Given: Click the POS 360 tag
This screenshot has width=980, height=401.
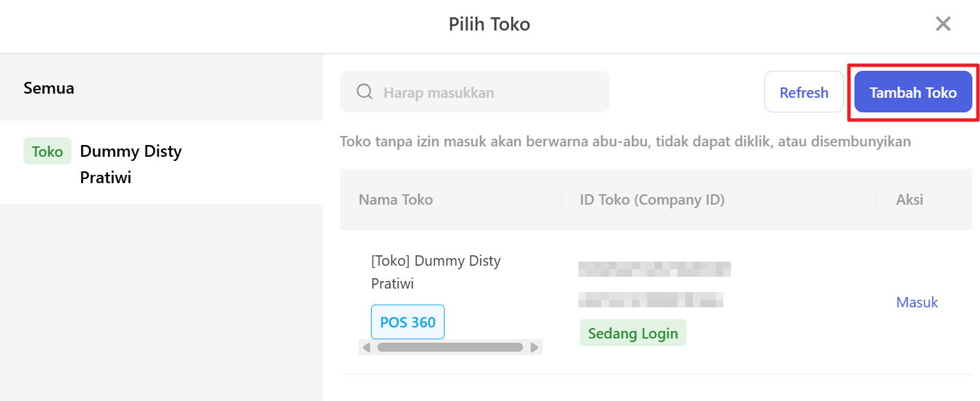Looking at the screenshot, I should [x=408, y=322].
